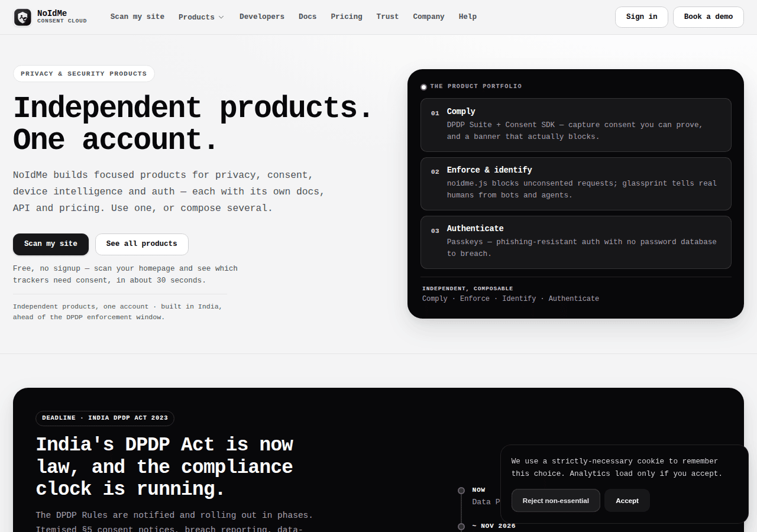Click See all products button

pyautogui.click(x=142, y=244)
